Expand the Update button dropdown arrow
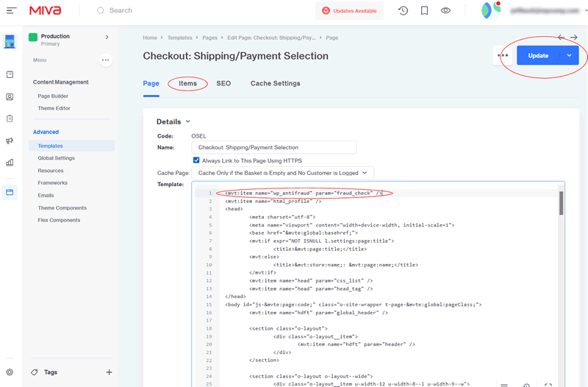This screenshot has height=387, width=588. [x=569, y=55]
